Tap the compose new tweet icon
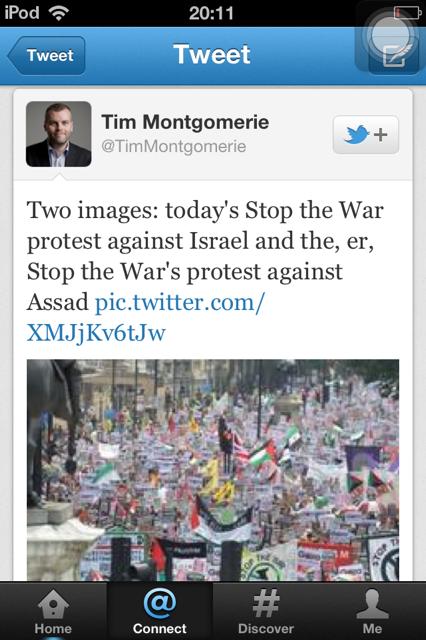The height and width of the screenshot is (640, 426). (394, 56)
